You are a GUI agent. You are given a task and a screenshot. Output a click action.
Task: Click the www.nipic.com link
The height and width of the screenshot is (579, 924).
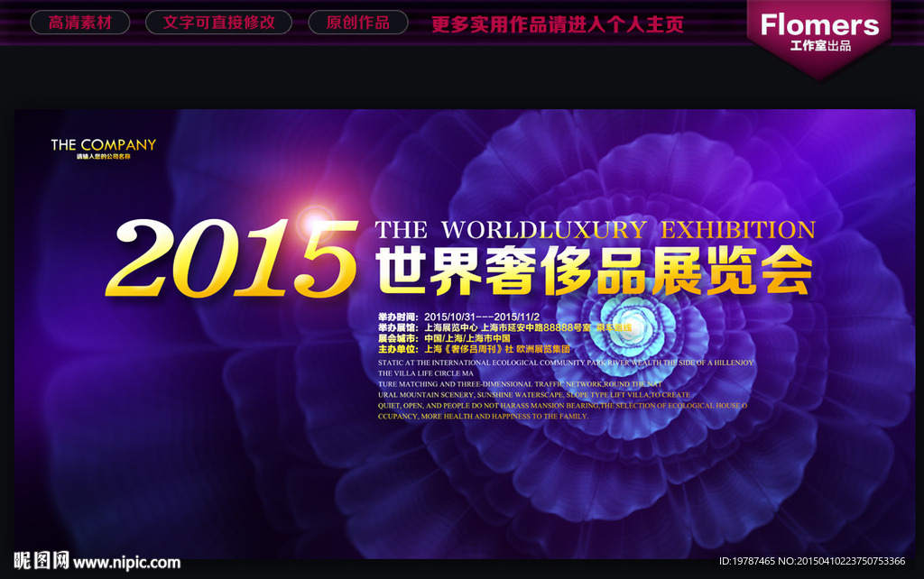click(126, 563)
